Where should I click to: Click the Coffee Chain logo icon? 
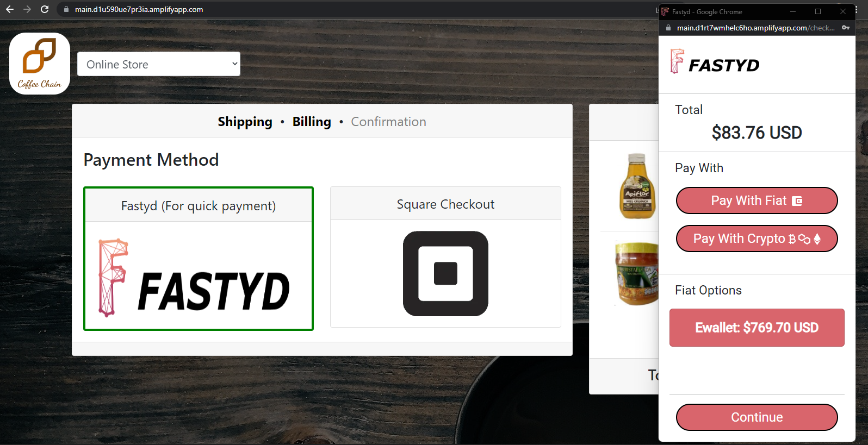pyautogui.click(x=40, y=64)
